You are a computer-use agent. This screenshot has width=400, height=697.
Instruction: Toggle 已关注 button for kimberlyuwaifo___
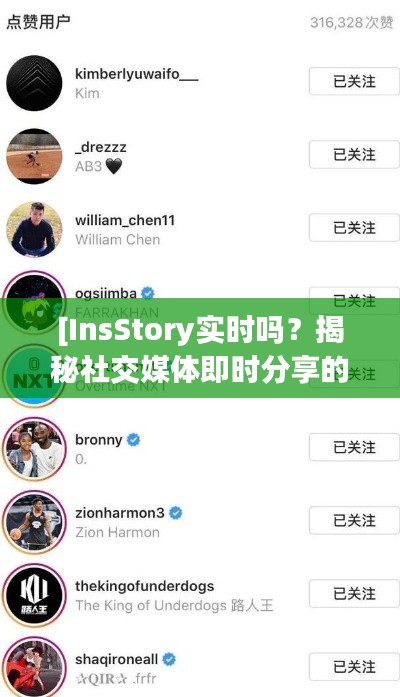tap(354, 81)
